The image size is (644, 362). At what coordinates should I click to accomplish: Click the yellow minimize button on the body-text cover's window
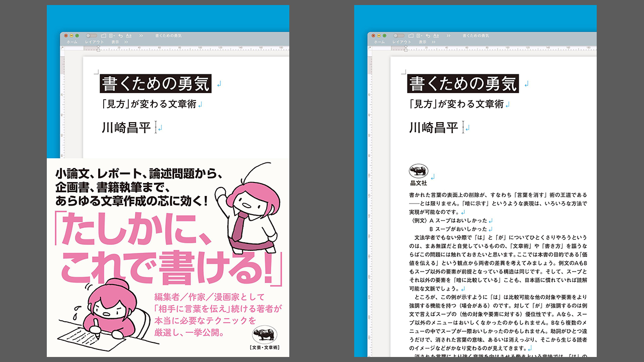tap(379, 36)
